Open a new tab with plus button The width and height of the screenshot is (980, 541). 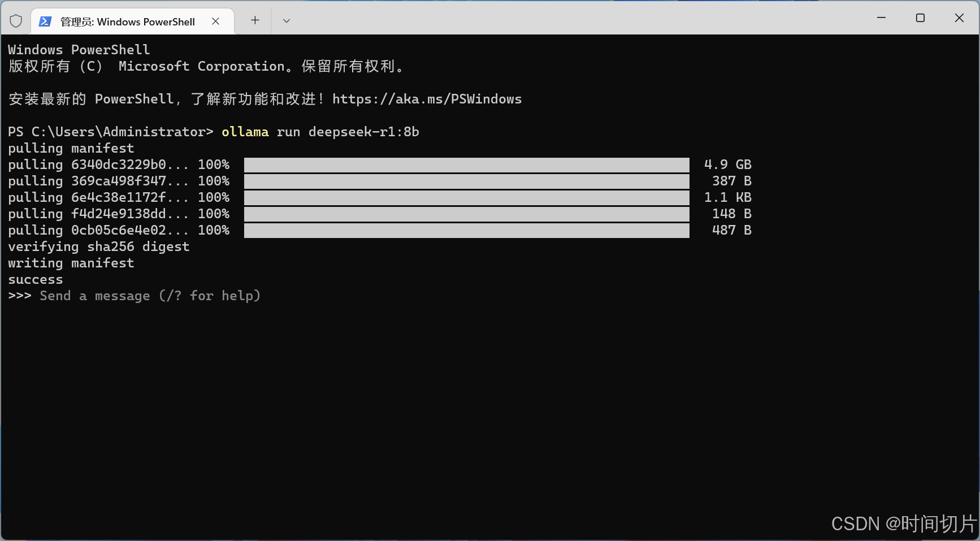(255, 20)
